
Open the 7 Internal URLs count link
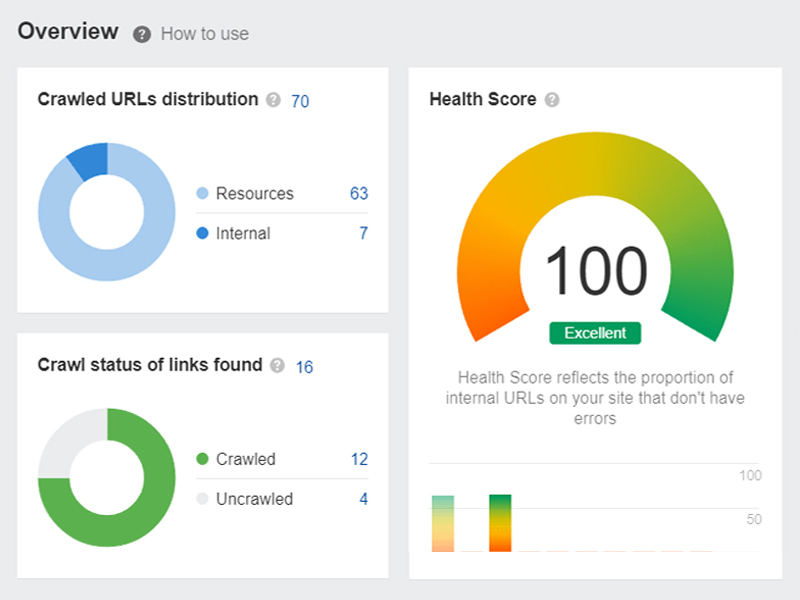click(363, 234)
